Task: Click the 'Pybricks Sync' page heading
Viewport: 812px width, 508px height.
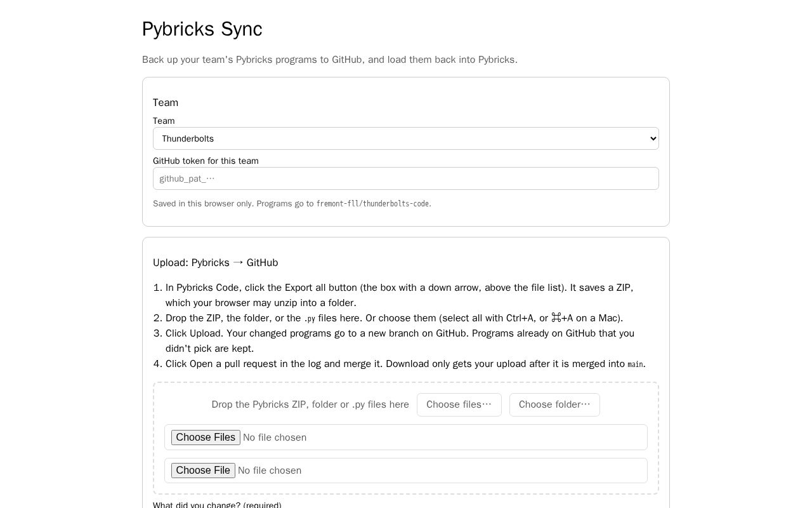Action: click(202, 29)
